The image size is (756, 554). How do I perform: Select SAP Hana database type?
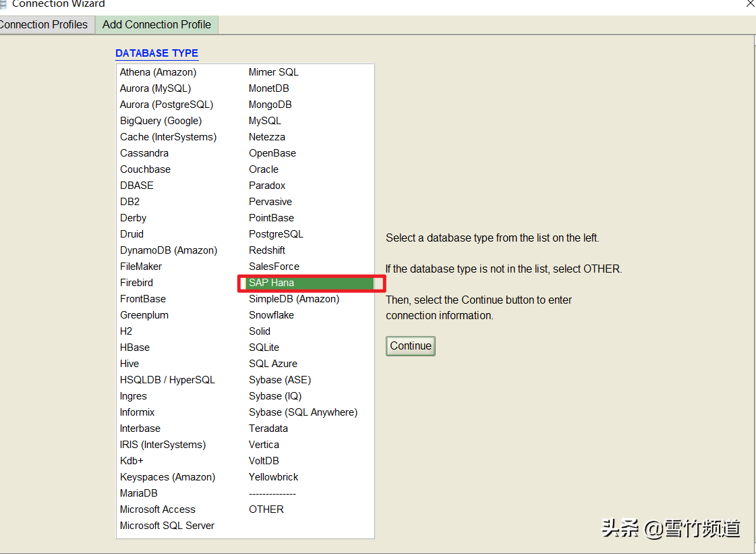pyautogui.click(x=271, y=283)
